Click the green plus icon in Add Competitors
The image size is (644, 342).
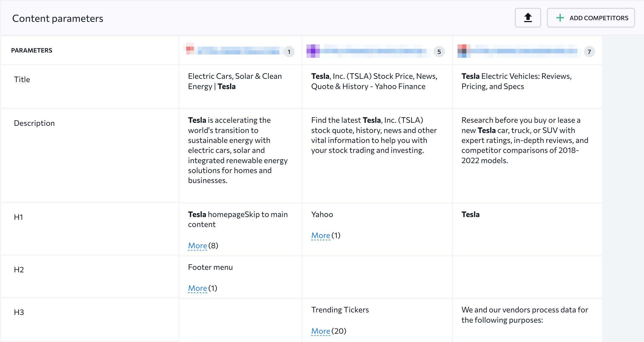(560, 18)
